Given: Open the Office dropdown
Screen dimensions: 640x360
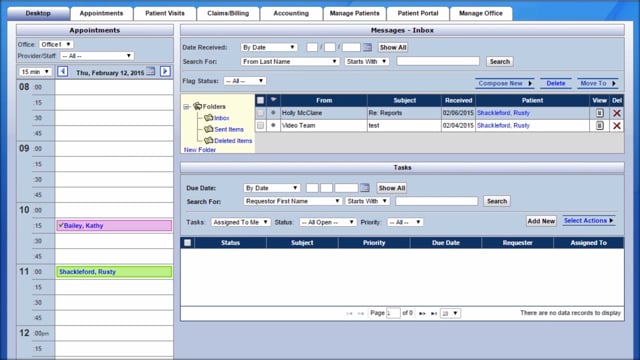Looking at the screenshot, I should tap(56, 44).
